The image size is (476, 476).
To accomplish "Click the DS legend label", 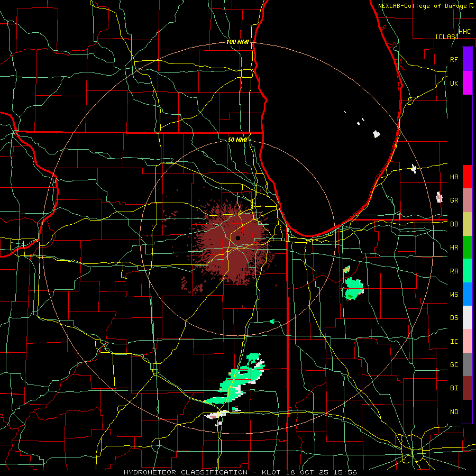I will coord(454,317).
